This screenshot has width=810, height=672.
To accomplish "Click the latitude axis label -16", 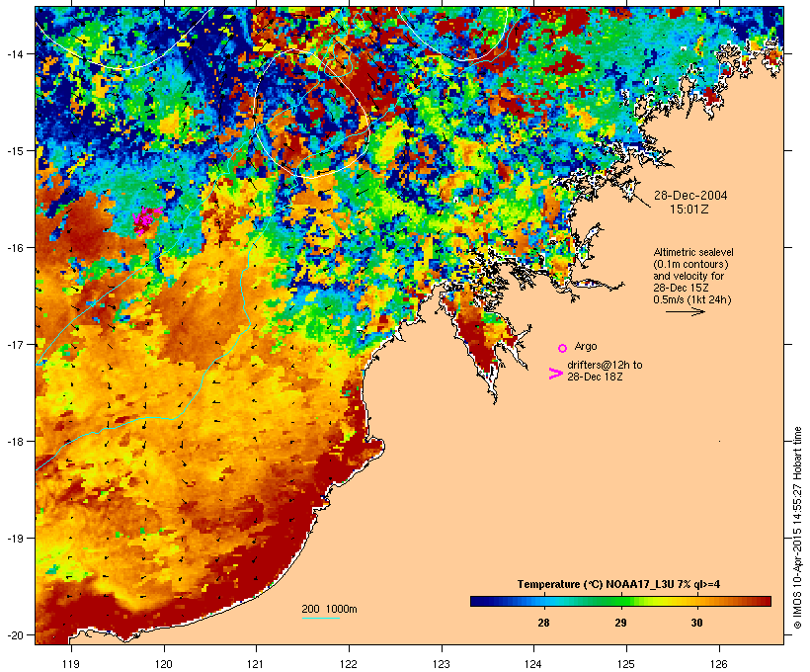I will click(14, 248).
